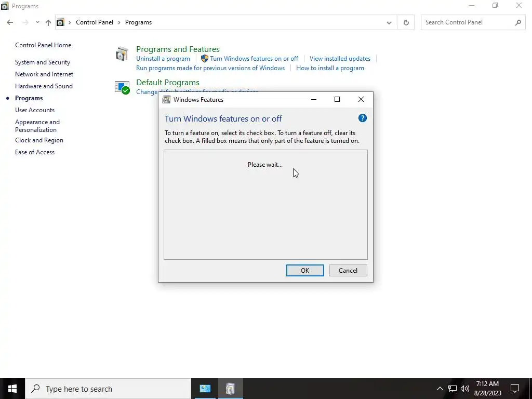Open the Windows Start menu

click(x=12, y=389)
